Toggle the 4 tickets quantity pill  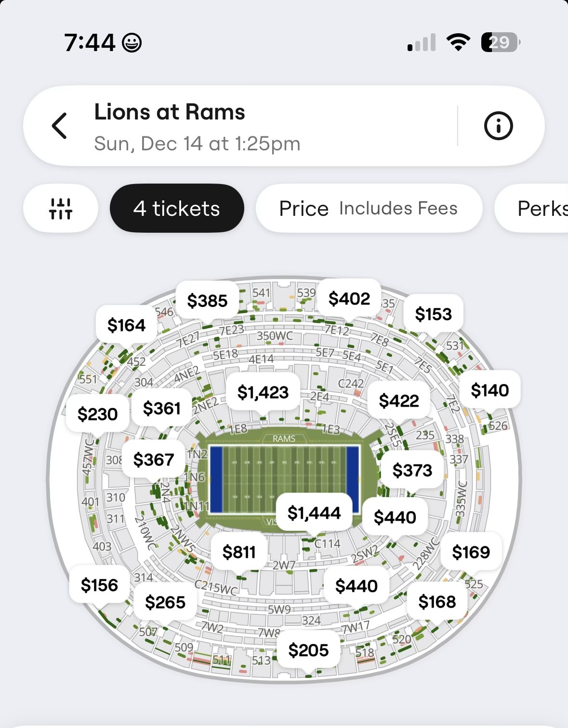tap(177, 209)
